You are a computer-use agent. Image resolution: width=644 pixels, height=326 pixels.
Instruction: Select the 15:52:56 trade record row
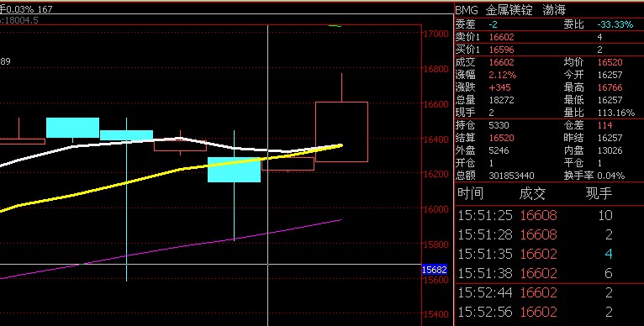pyautogui.click(x=549, y=312)
